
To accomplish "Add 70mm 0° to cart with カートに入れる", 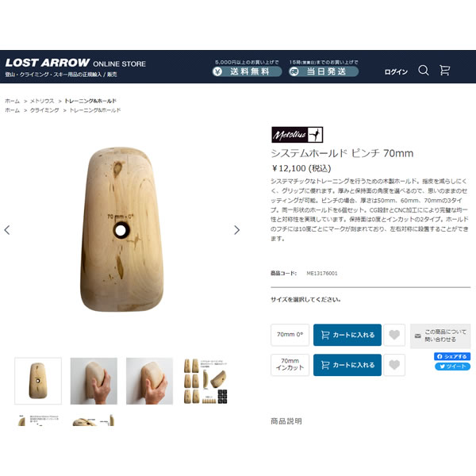I will (x=347, y=335).
